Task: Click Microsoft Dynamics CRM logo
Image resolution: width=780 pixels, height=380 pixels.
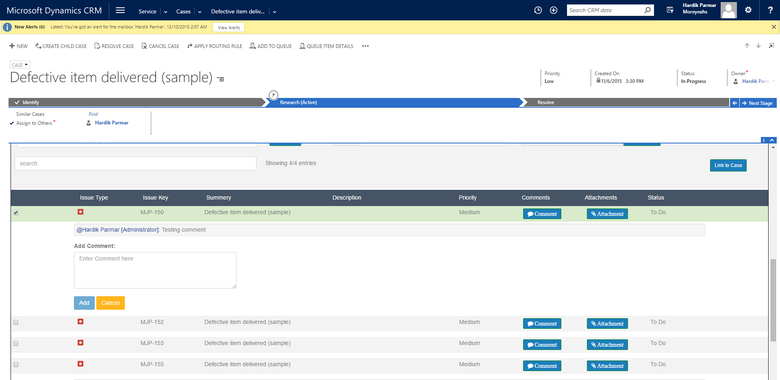Action: (54, 10)
